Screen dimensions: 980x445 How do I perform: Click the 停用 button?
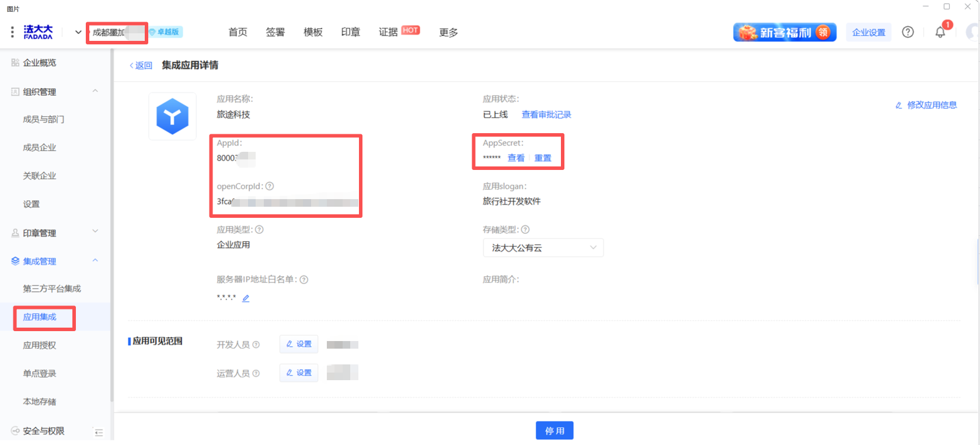pyautogui.click(x=554, y=430)
